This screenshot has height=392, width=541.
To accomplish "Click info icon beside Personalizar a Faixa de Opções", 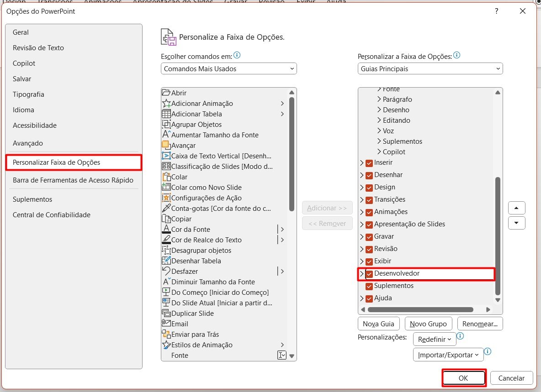I will pyautogui.click(x=456, y=55).
